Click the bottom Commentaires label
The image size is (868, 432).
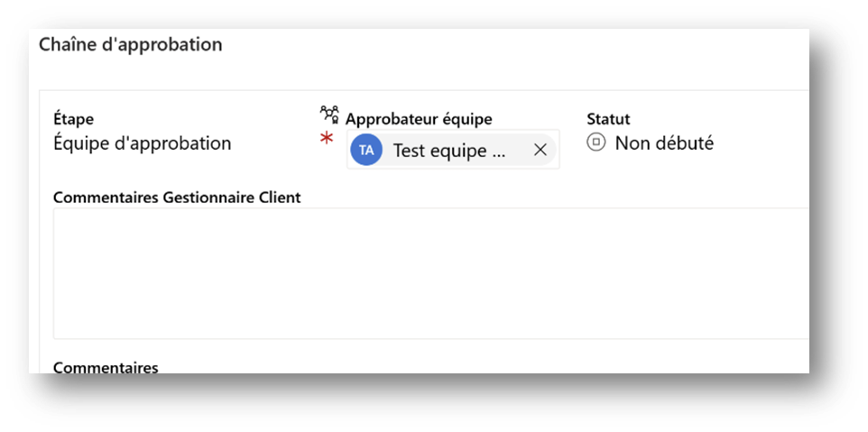(106, 367)
